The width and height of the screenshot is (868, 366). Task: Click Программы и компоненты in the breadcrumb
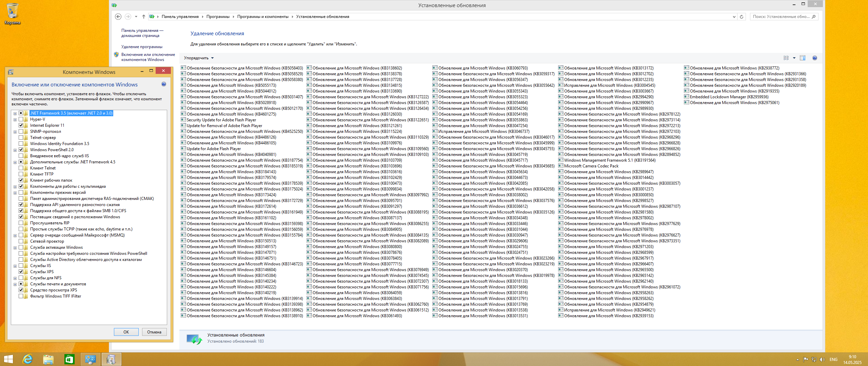click(263, 17)
